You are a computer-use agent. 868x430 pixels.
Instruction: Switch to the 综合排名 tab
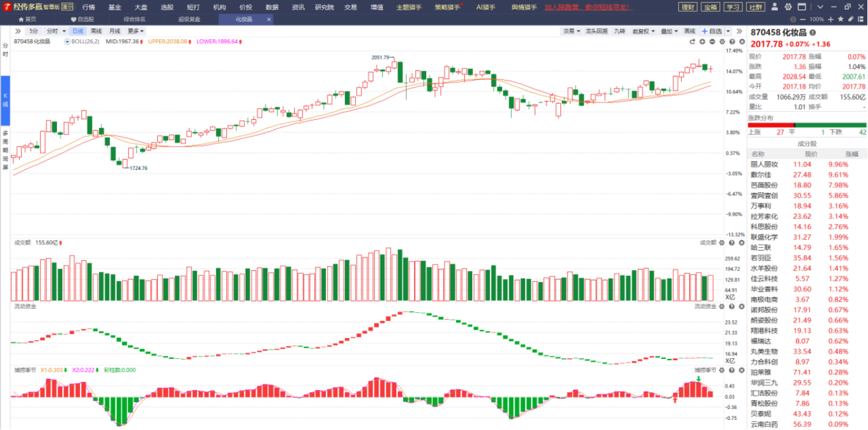coord(134,19)
